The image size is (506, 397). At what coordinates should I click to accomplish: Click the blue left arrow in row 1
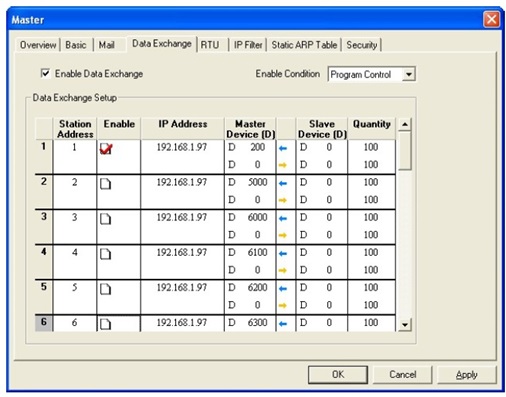tap(283, 148)
